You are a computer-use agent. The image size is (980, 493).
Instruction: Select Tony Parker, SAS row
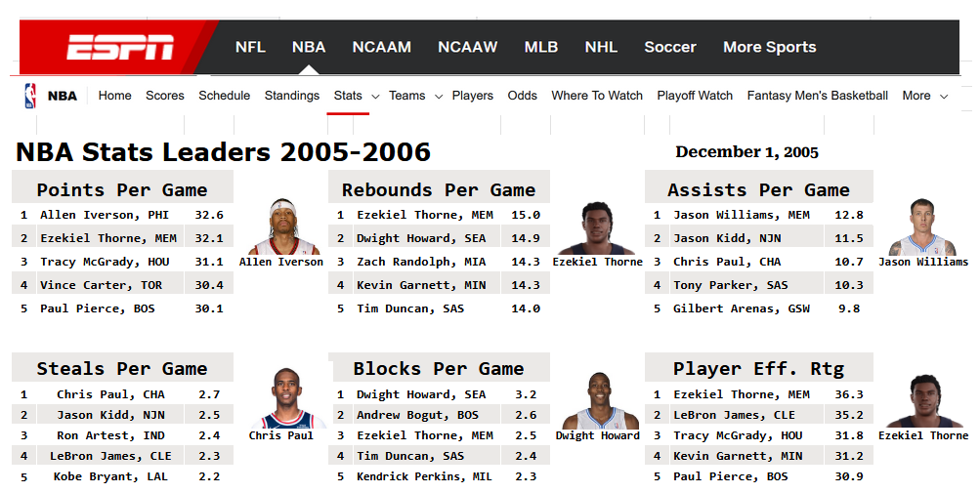(759, 285)
